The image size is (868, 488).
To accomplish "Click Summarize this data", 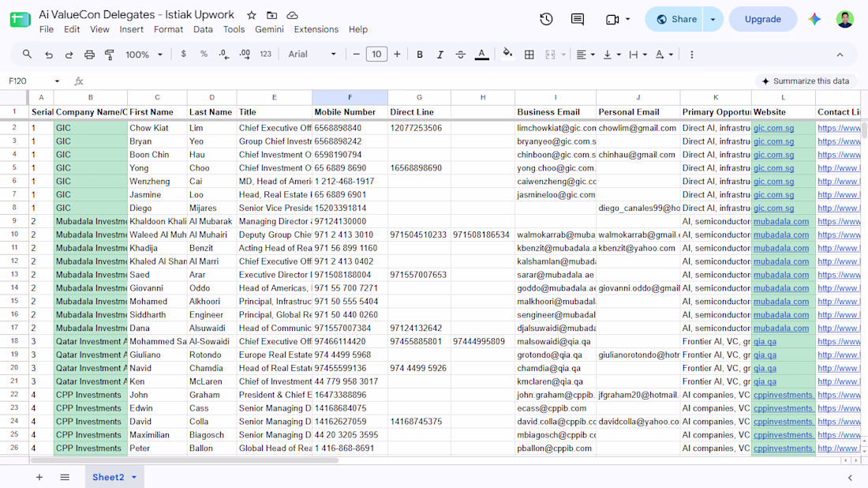I will (805, 81).
